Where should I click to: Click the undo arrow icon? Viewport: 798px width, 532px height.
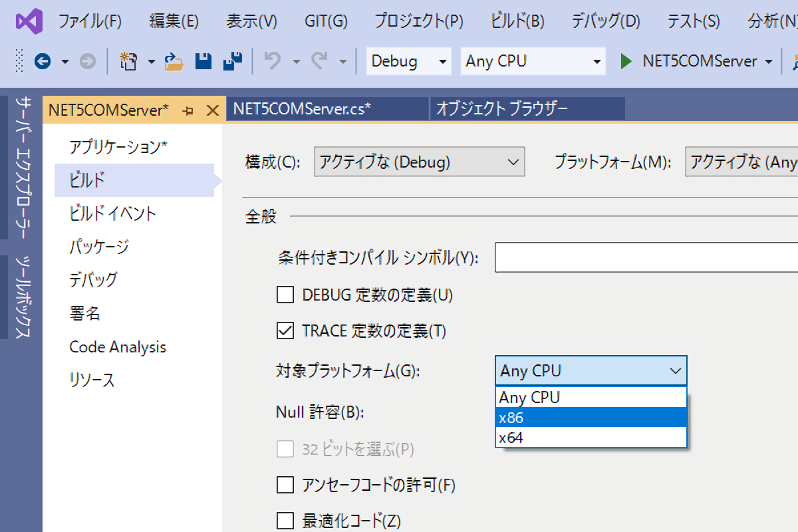point(272,62)
